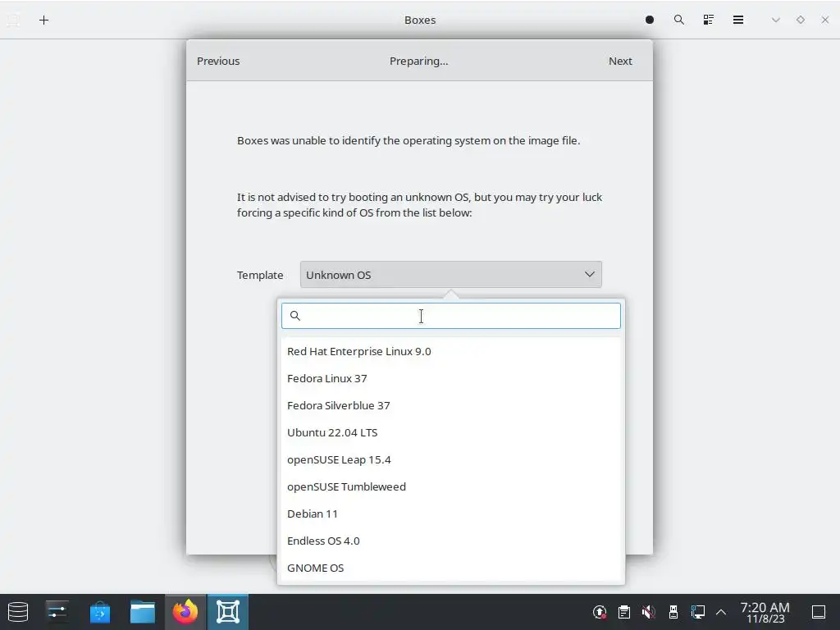Choose Fedora Silverblue 37 from list
This screenshot has height=630, width=840.
450,405
